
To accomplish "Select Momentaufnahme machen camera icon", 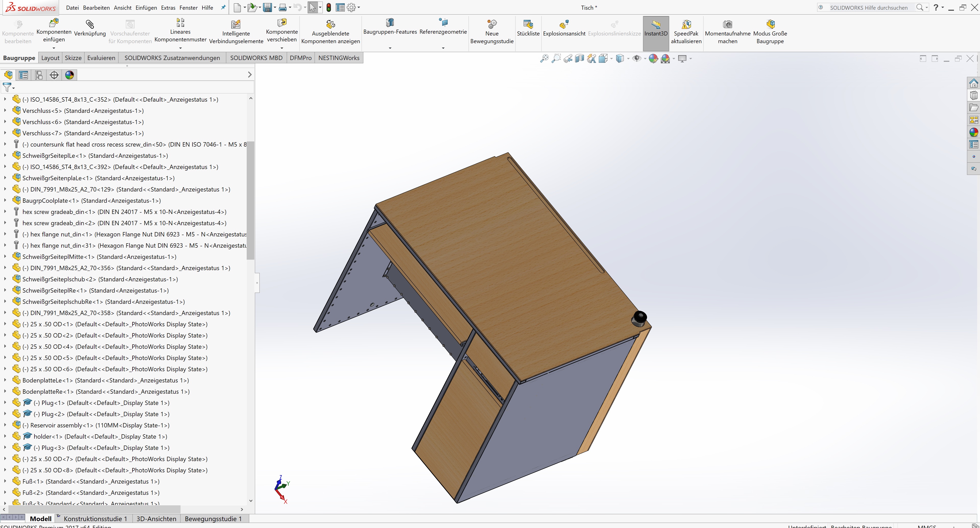I will (727, 25).
